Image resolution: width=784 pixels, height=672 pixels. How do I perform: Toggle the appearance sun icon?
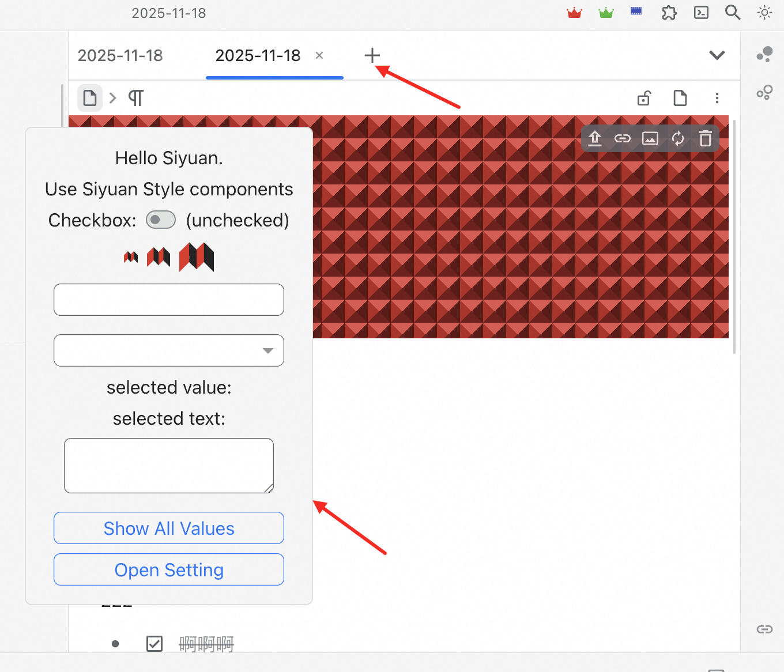pos(764,13)
